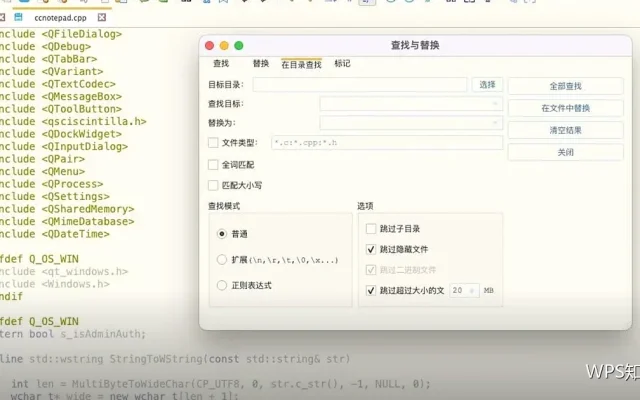Click the <qt_windows.h> include line
The image size is (640, 400).
point(64,271)
